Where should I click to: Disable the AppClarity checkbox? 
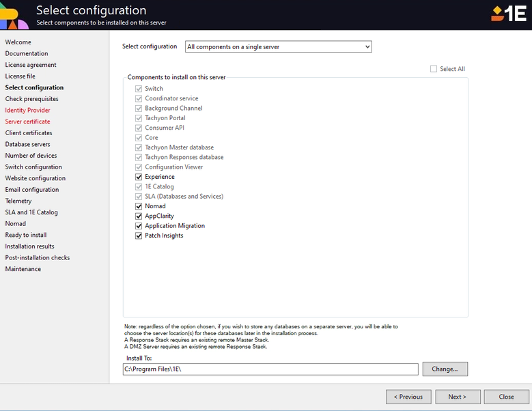(139, 216)
